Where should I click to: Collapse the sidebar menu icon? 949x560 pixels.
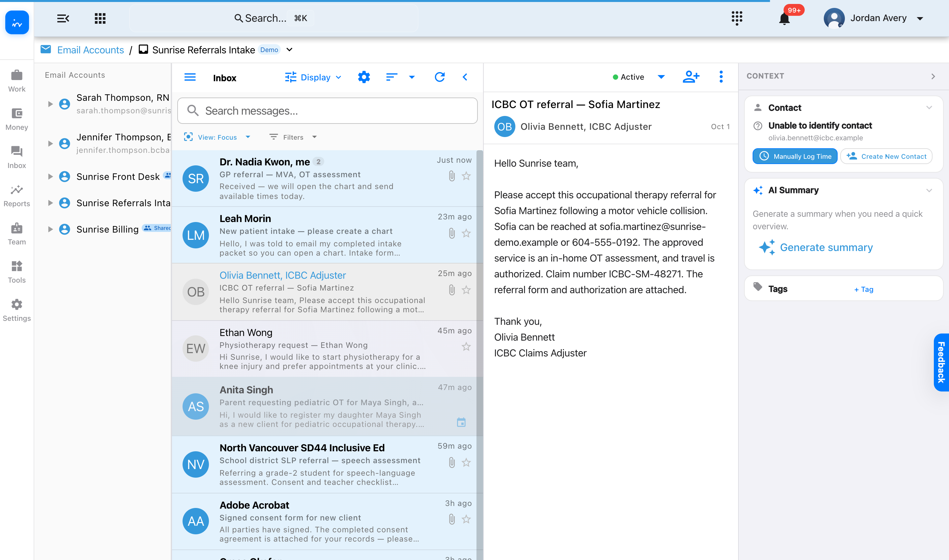point(63,18)
